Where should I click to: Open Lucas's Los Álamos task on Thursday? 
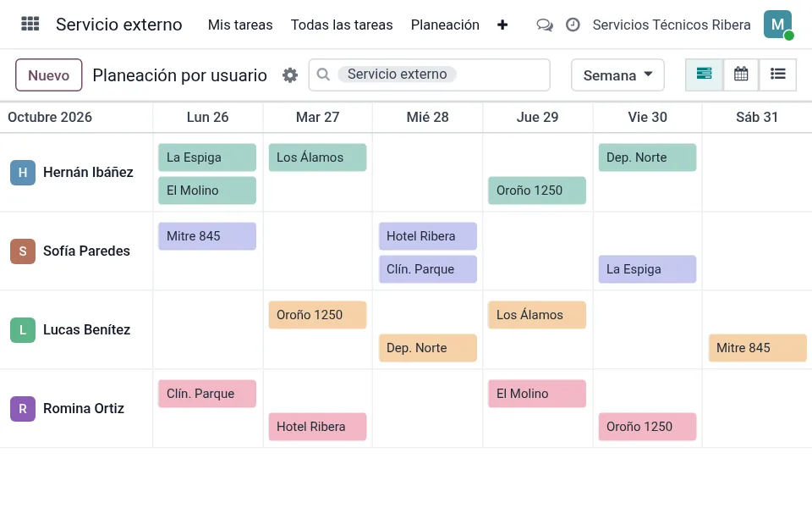(537, 315)
